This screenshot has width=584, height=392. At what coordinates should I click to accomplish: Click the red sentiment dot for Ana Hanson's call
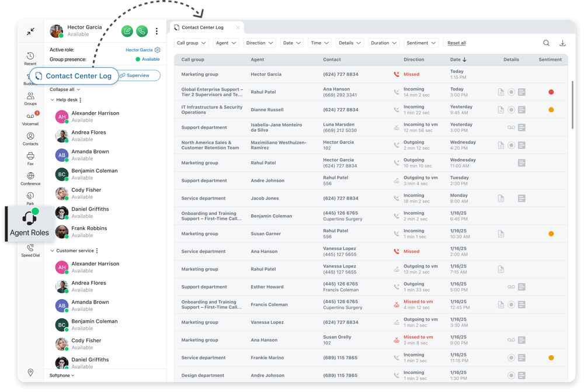(x=551, y=92)
